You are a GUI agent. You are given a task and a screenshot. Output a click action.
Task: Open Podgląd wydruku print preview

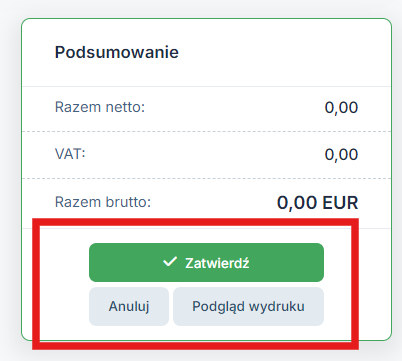click(x=248, y=306)
